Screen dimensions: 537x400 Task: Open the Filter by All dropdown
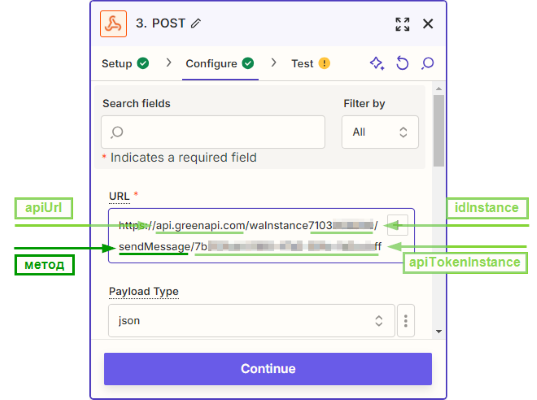[x=380, y=132]
